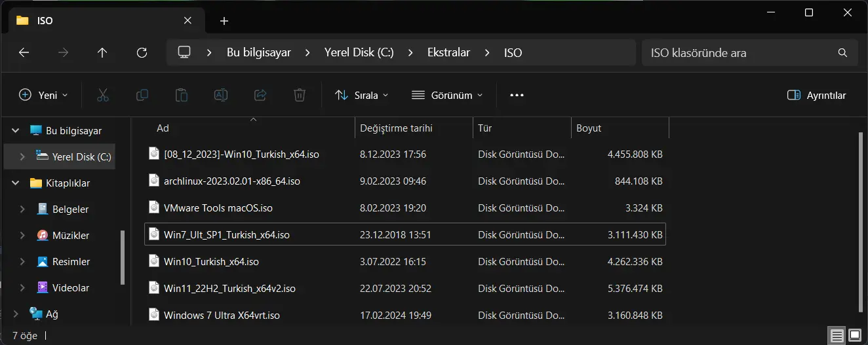Viewport: 868px width, 345px height.
Task: Click the folder icon in the ISO tab
Action: (x=22, y=20)
